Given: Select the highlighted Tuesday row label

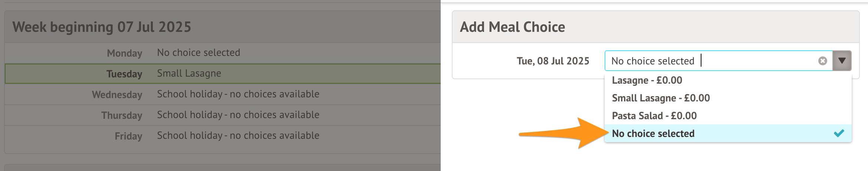Looking at the screenshot, I should (x=124, y=74).
